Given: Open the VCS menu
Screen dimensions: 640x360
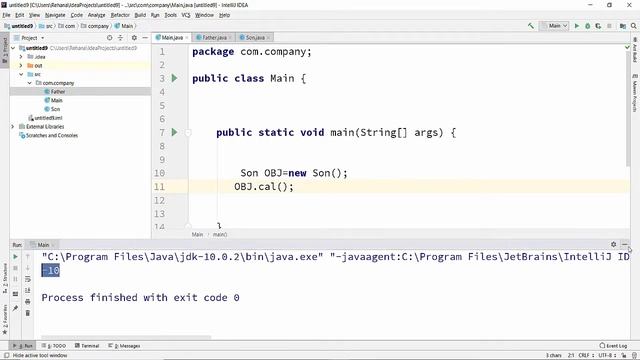Looking at the screenshot, I should [x=186, y=15].
